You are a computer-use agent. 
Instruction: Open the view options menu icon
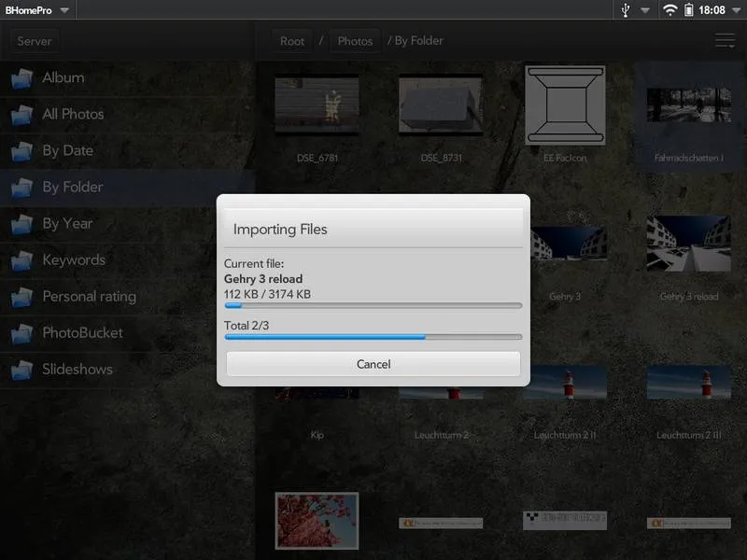coord(725,41)
